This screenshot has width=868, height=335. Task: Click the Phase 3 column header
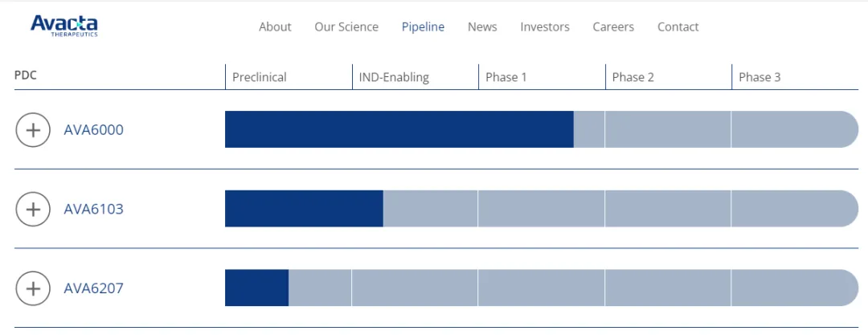pos(759,77)
